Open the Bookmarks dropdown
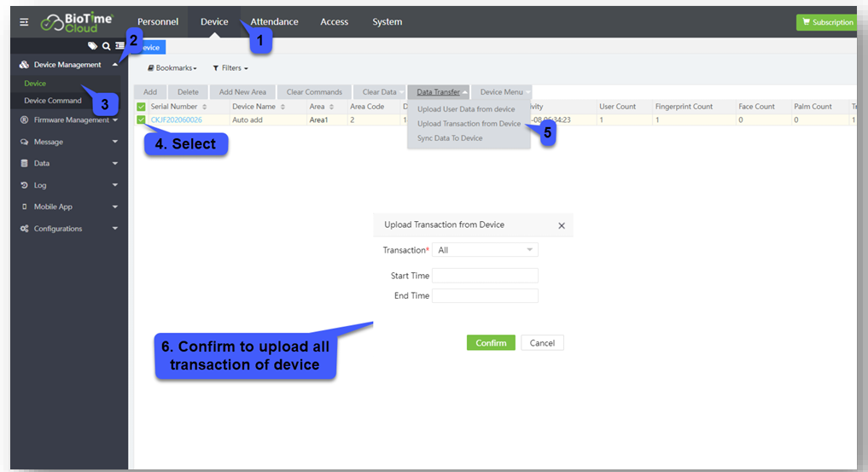868x472 pixels. coord(172,68)
